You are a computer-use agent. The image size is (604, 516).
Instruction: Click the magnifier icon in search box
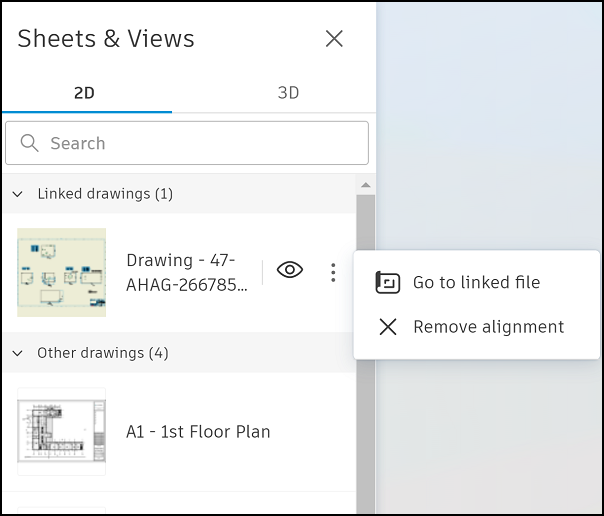click(29, 143)
